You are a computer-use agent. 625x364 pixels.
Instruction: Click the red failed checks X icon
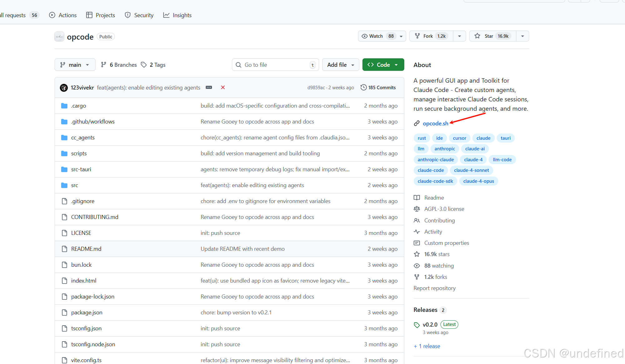pyautogui.click(x=223, y=87)
